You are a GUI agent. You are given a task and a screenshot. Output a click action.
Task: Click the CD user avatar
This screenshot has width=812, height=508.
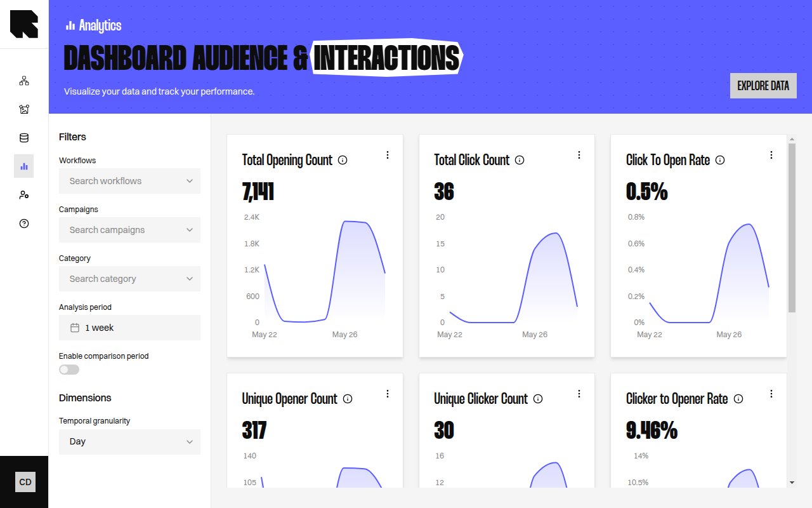coord(25,482)
